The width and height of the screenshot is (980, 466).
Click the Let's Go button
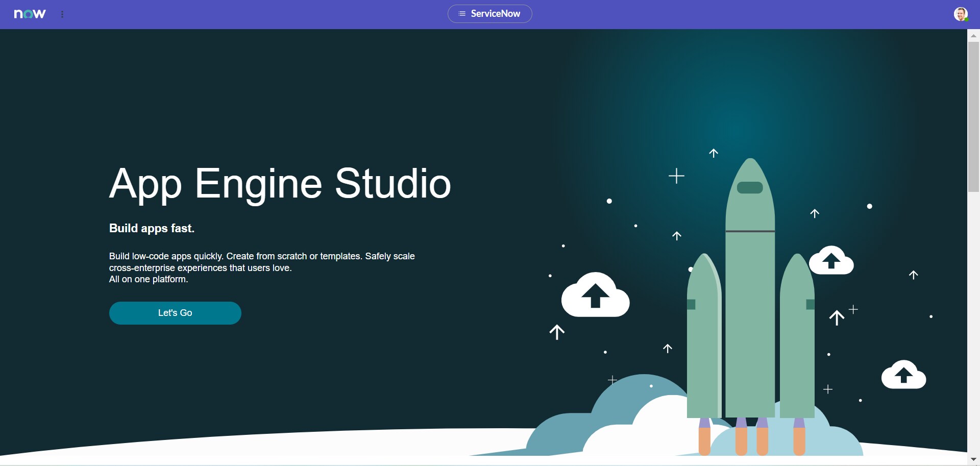175,313
